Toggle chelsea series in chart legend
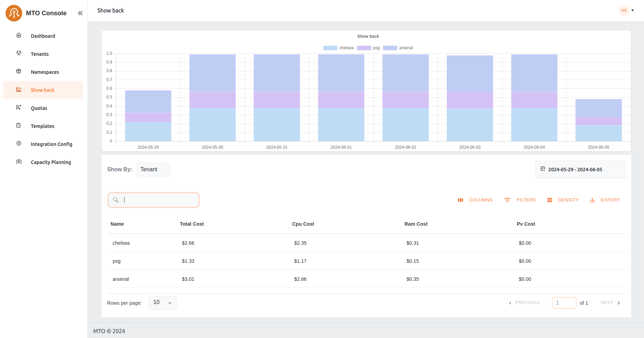The image size is (644, 338). [338, 48]
